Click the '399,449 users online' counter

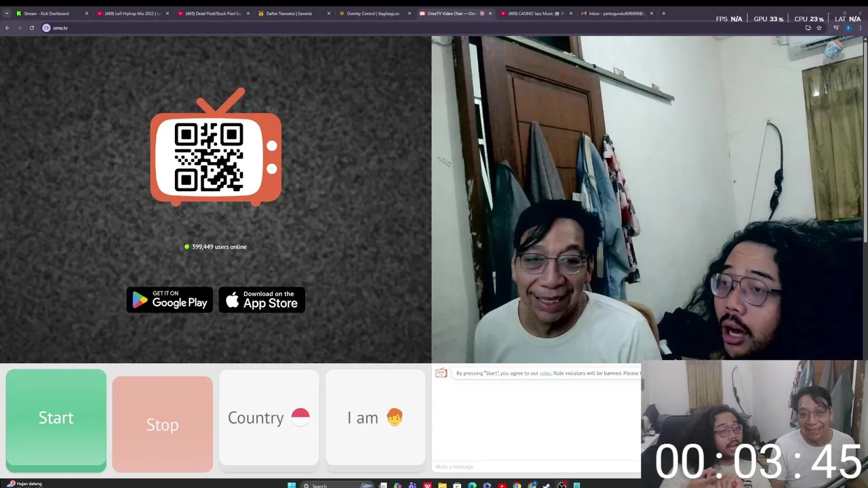coord(216,247)
